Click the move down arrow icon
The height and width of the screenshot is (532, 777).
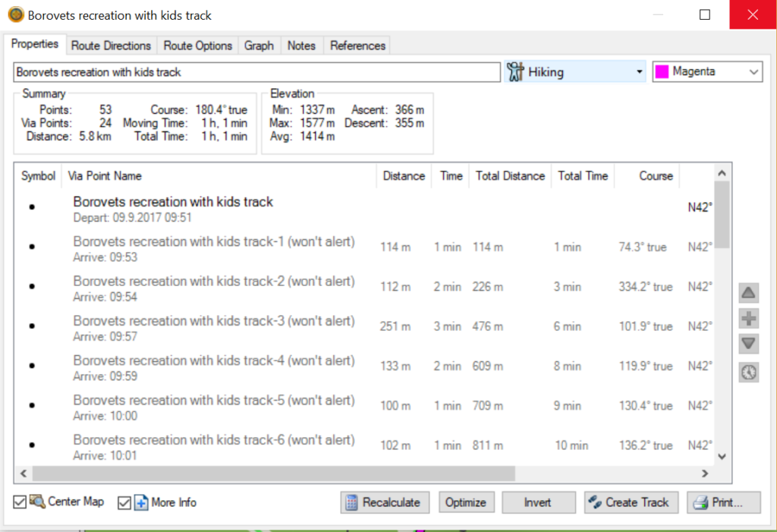point(748,345)
